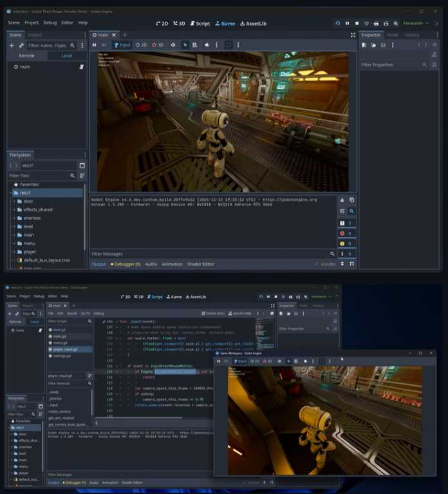Create new resource icon in top window Inspector
448x494 pixels.
(x=364, y=45)
